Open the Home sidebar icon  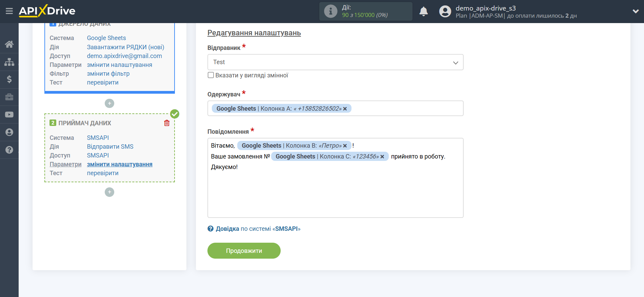point(9,44)
